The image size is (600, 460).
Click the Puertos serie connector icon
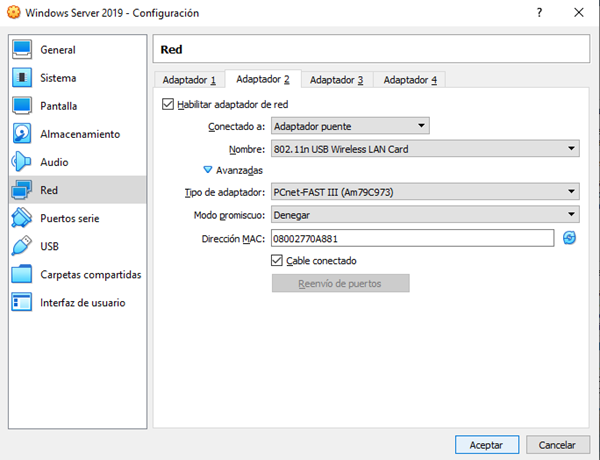(22, 218)
